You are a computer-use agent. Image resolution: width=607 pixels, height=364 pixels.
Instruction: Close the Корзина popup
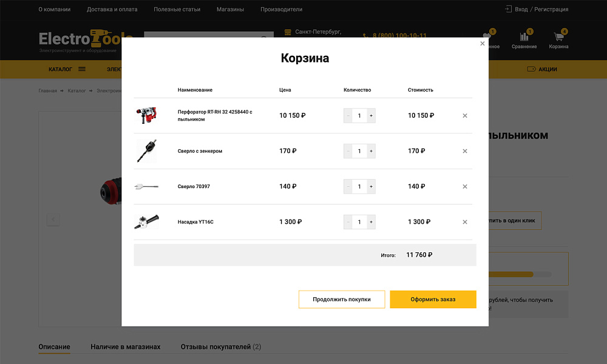pos(483,43)
